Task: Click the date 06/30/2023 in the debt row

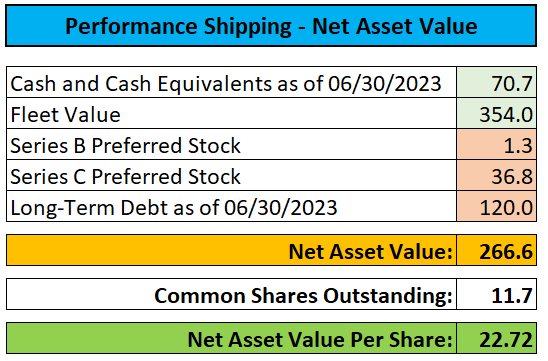Action: pyautogui.click(x=280, y=208)
